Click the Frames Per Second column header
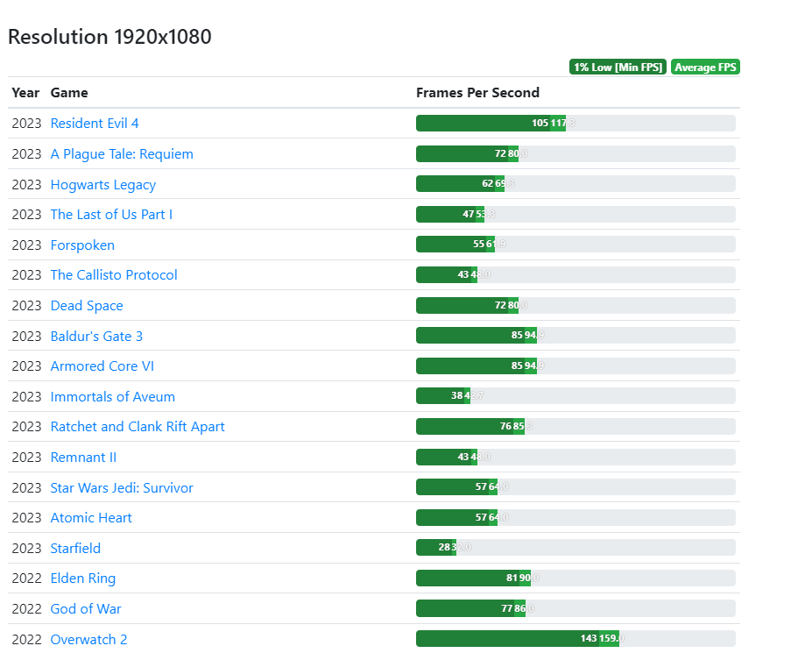The image size is (812, 653). pyautogui.click(x=477, y=93)
